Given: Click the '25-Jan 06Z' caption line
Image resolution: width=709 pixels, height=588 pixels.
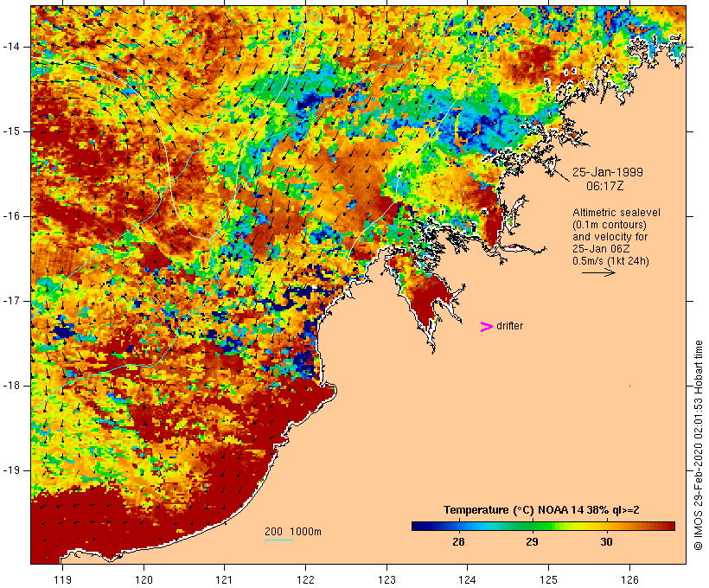Looking at the screenshot, I should point(601,249).
